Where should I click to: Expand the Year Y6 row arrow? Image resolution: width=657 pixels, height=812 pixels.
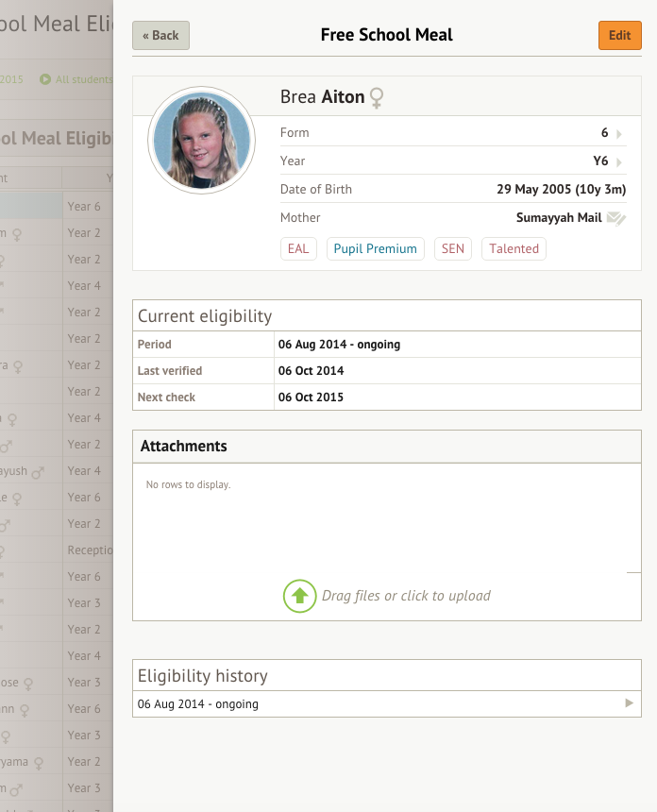coord(618,162)
